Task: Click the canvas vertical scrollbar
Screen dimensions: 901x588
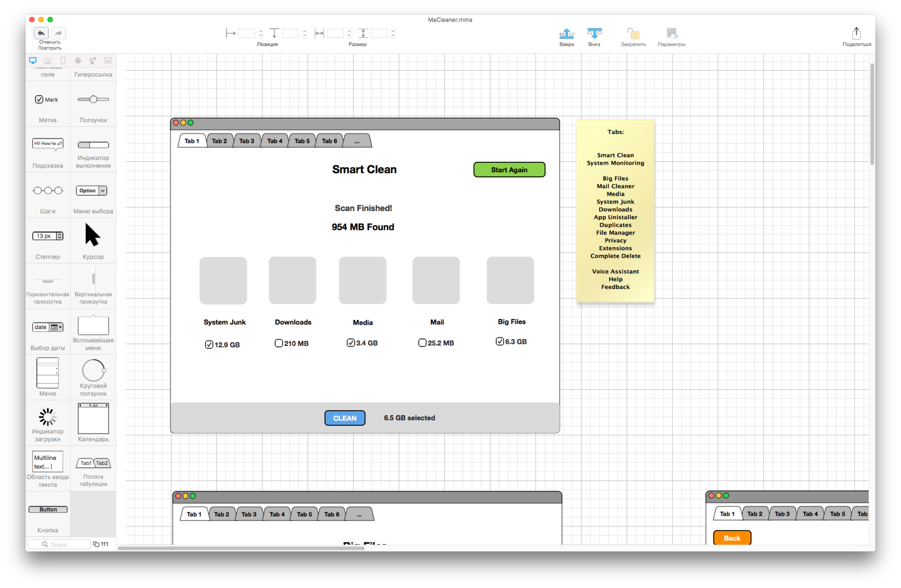Action: click(x=872, y=114)
